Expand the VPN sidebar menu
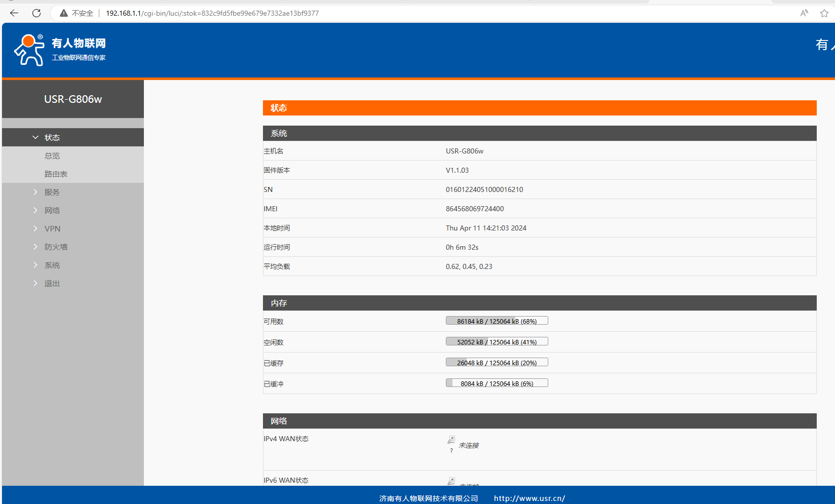Viewport: 835px width, 504px height. (52, 228)
